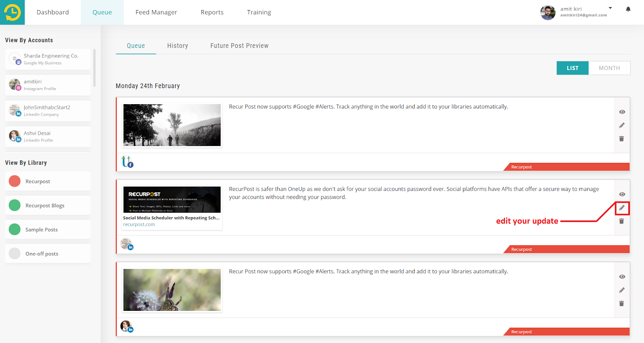Open the RecurPost scheduler link preview image
644x343 pixels.
tap(172, 199)
